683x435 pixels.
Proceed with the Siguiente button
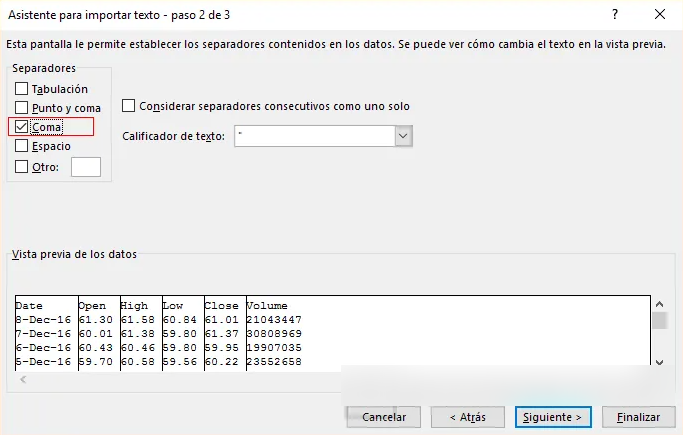click(x=555, y=416)
